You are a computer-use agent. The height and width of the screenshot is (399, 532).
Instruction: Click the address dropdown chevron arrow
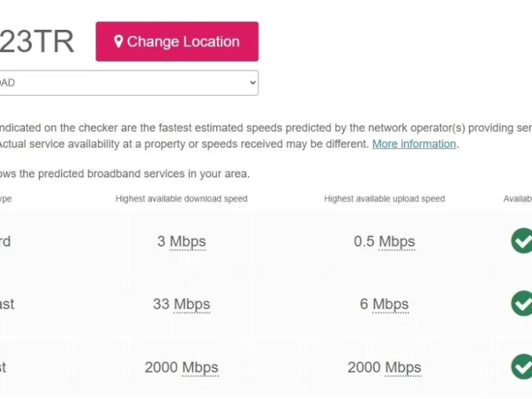[x=252, y=83]
